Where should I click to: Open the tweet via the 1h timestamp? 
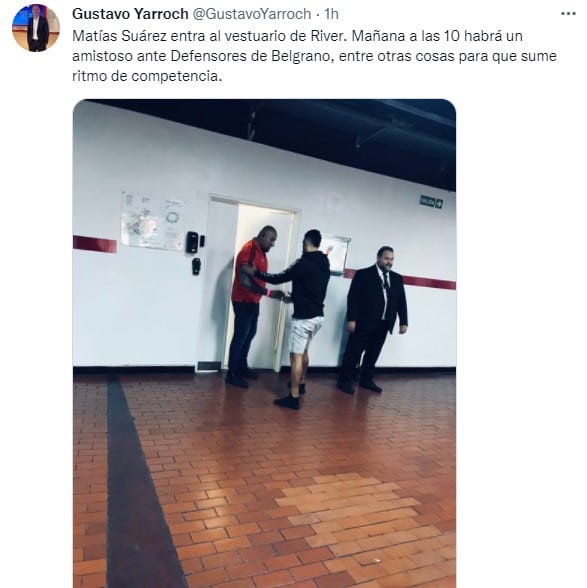click(x=332, y=14)
